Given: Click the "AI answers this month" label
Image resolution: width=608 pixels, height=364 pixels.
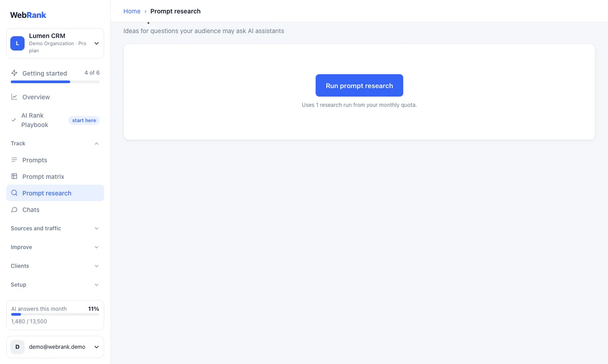Looking at the screenshot, I should pos(39,309).
